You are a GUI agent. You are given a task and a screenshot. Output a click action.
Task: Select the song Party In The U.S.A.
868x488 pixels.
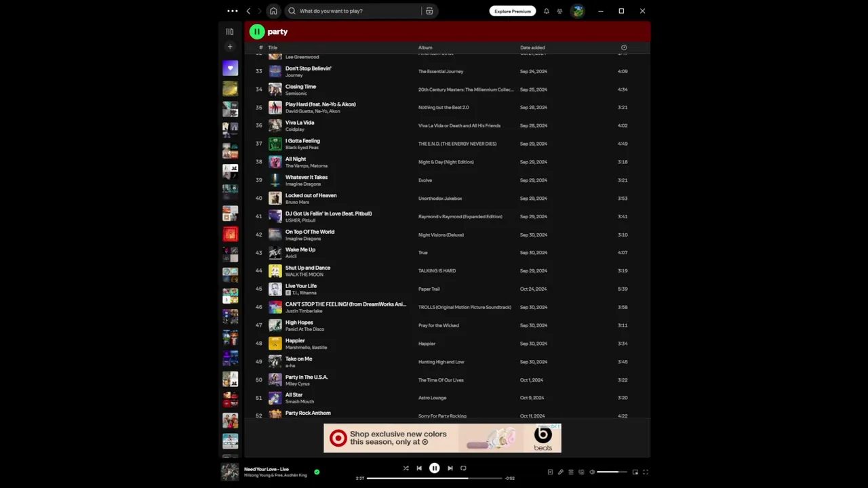click(x=307, y=377)
